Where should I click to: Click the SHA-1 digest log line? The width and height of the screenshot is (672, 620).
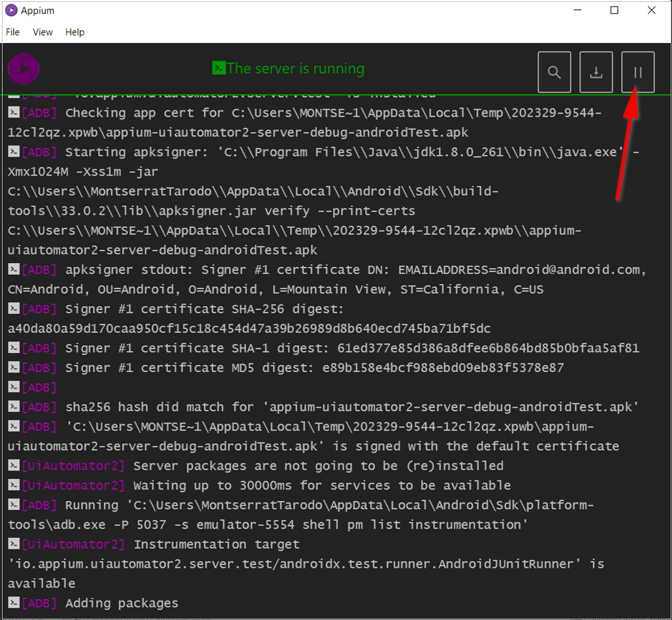(x=351, y=349)
